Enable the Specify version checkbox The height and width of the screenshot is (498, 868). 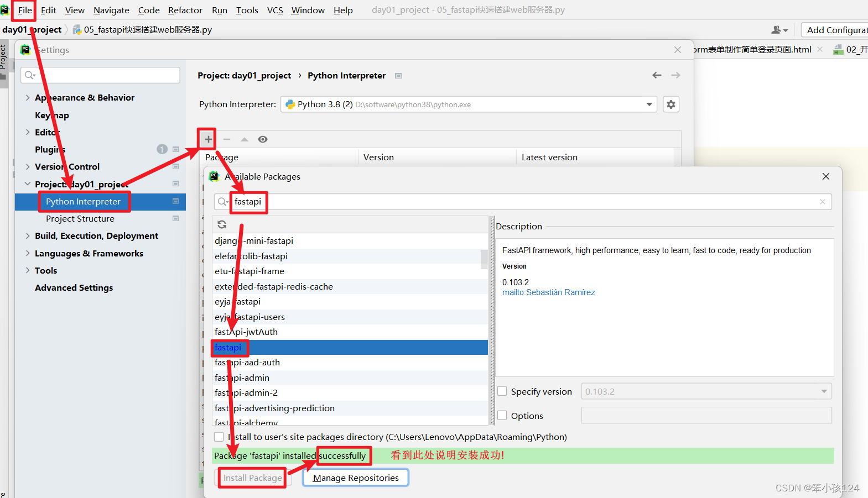coord(502,391)
